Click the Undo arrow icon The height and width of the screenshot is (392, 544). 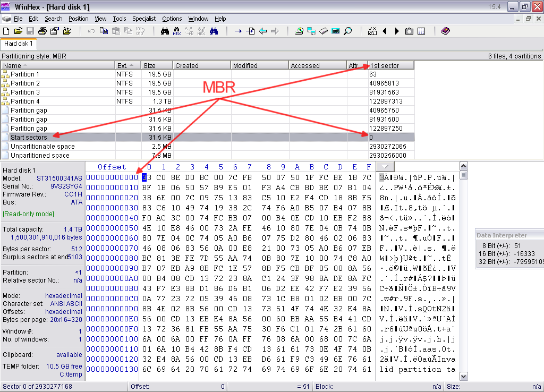(x=91, y=31)
